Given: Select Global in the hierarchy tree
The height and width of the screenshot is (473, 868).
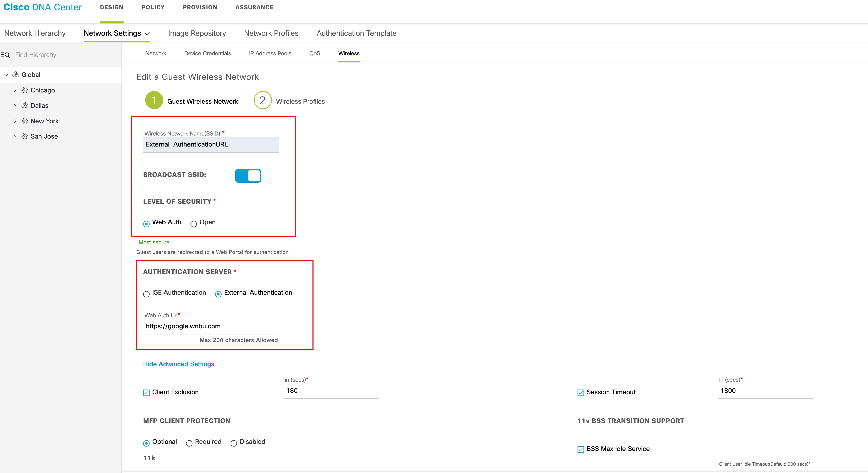Looking at the screenshot, I should (31, 75).
